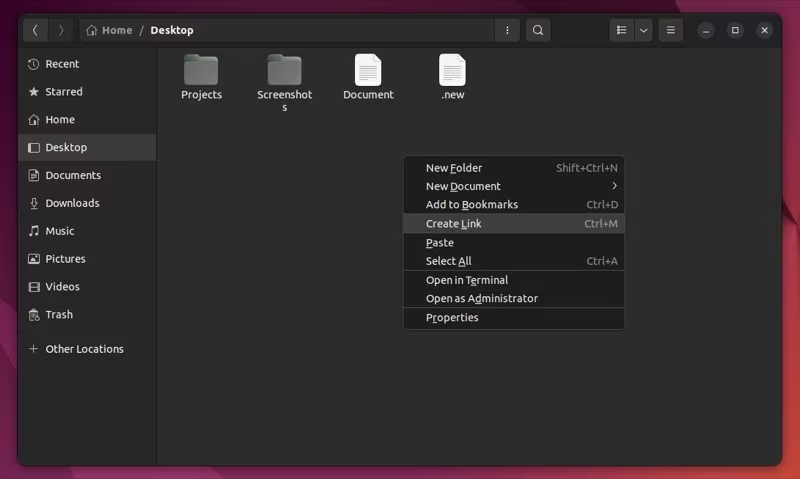Image resolution: width=800 pixels, height=479 pixels.
Task: Close the Files window
Action: tap(764, 30)
